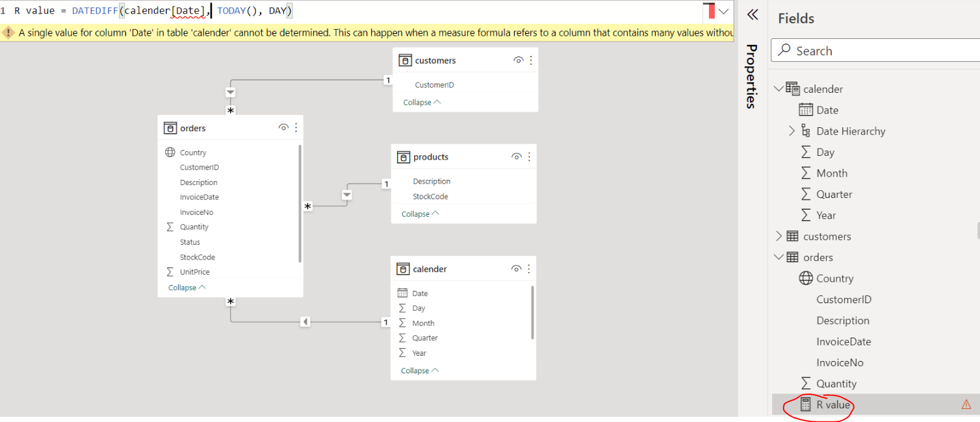Click cross-filter arrow on customers relationship line
980x422 pixels.
pyautogui.click(x=230, y=92)
